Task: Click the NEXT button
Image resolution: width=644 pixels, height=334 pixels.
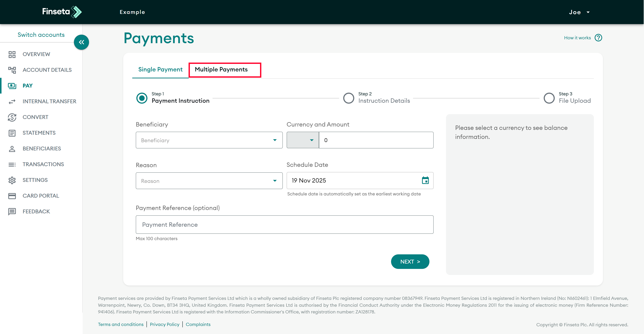Action: click(x=410, y=261)
